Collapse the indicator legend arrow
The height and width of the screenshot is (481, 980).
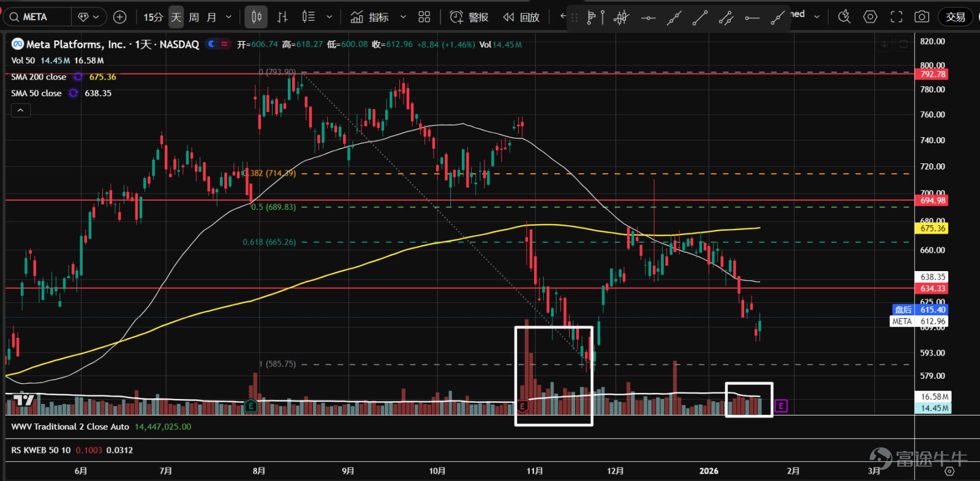pyautogui.click(x=20, y=110)
